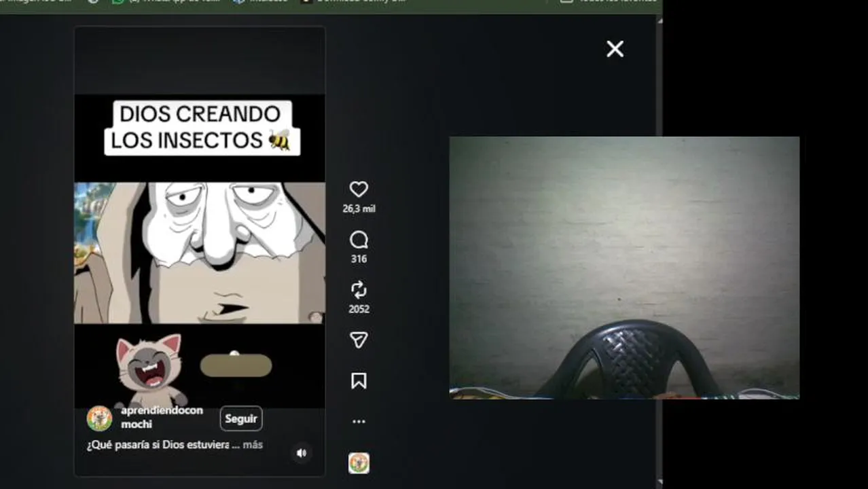
Task: View the 26,3 mil likes count
Action: click(x=359, y=209)
